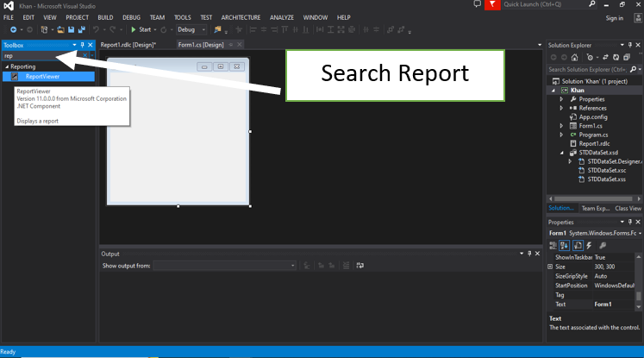Open the document tabs list dropdown

[540, 45]
